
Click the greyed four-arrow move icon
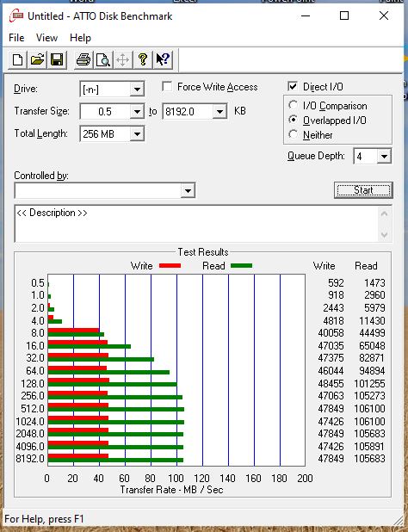point(122,60)
